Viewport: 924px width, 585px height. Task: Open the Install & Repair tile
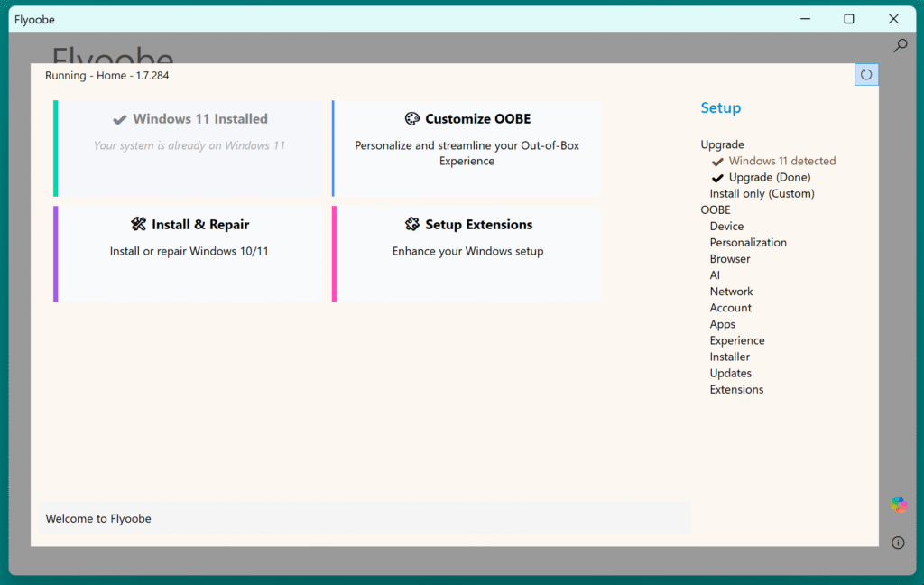point(189,255)
